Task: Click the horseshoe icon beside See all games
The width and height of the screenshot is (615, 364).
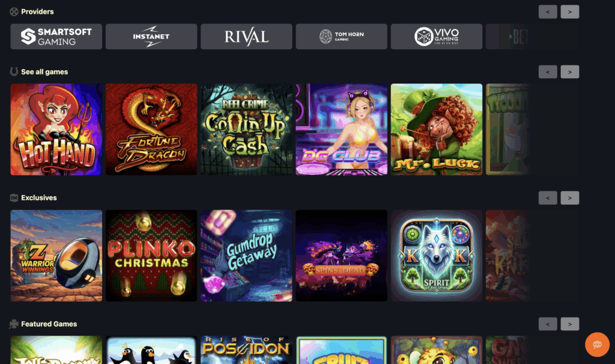Action: (14, 72)
